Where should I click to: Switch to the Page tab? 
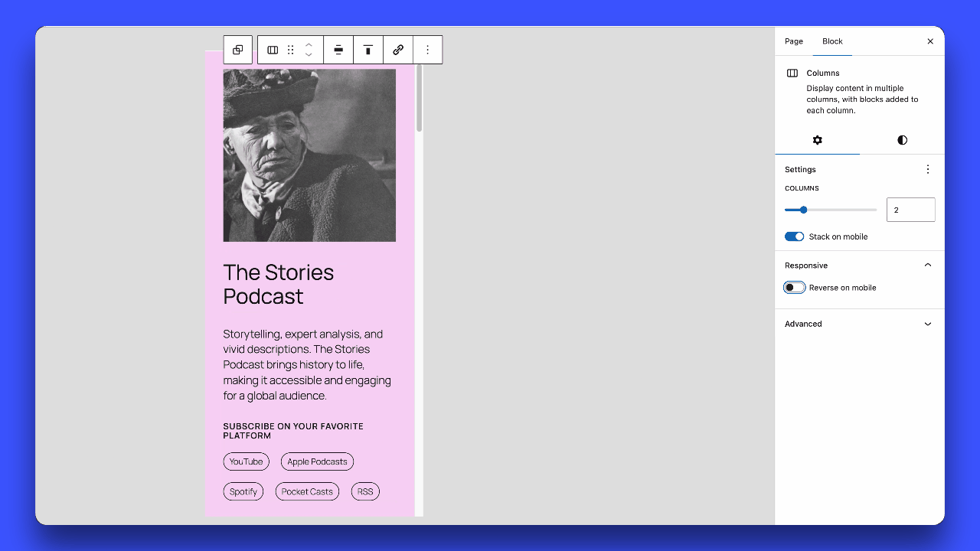pos(794,41)
